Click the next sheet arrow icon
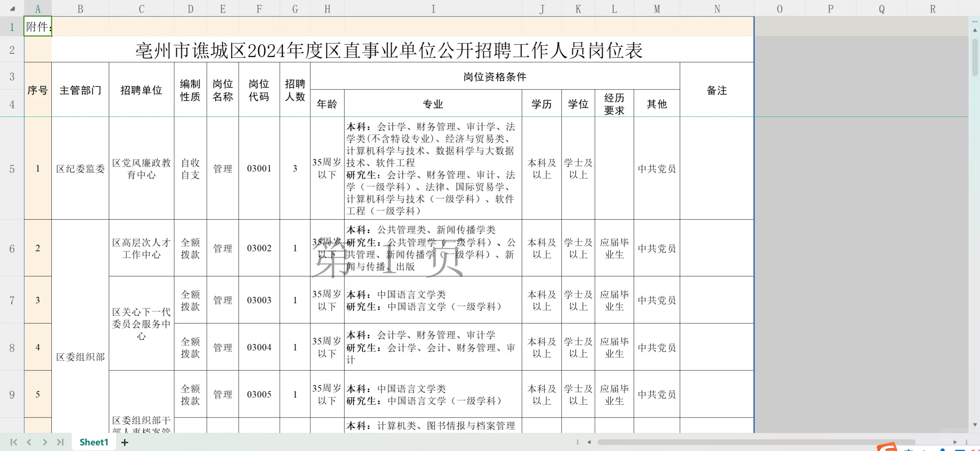 click(44, 442)
